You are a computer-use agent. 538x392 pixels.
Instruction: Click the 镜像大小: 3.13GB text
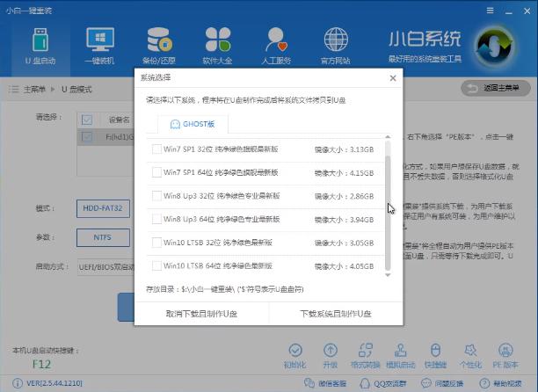click(x=344, y=149)
